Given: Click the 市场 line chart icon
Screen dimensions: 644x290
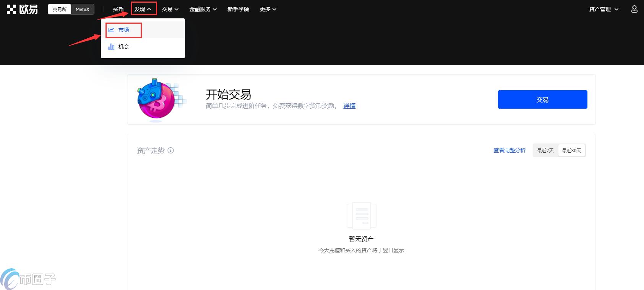Looking at the screenshot, I should 111,30.
